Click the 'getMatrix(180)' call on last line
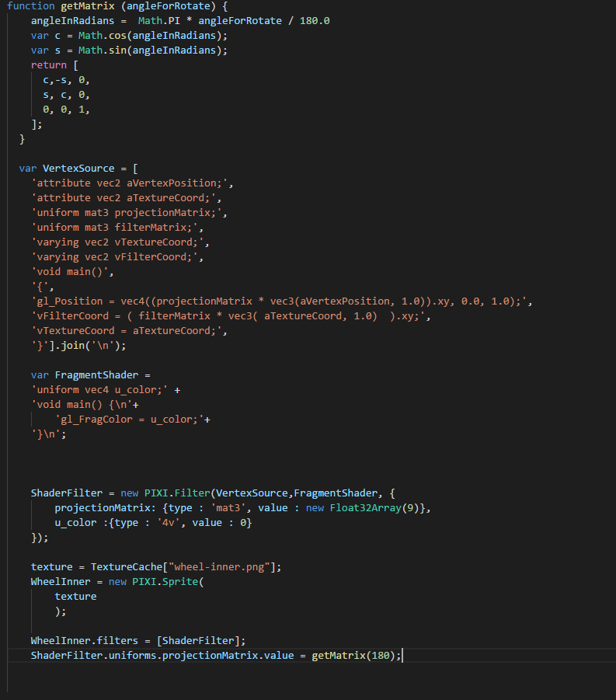The height and width of the screenshot is (700, 616). pos(353,656)
